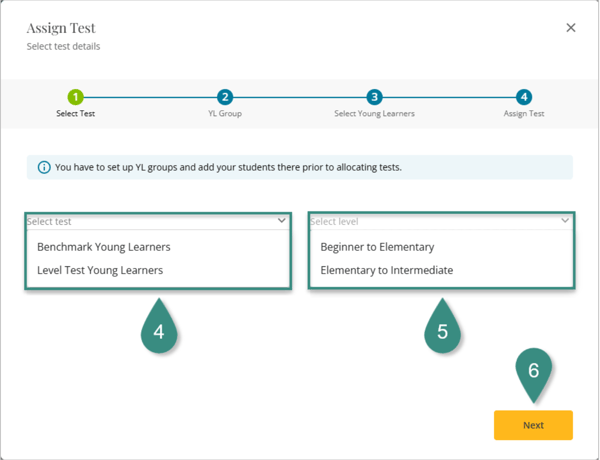Pick the Elementary to Intermediate level
Image resolution: width=600 pixels, height=460 pixels.
386,270
